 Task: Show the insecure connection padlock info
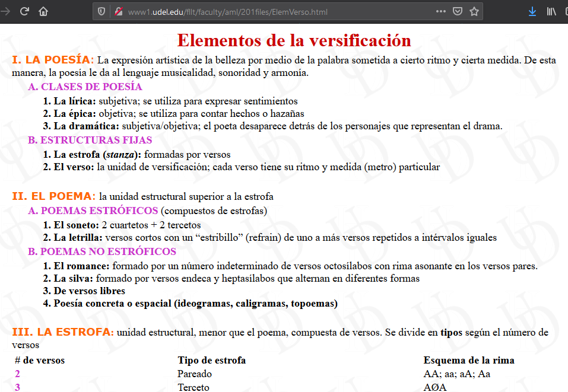click(118, 12)
